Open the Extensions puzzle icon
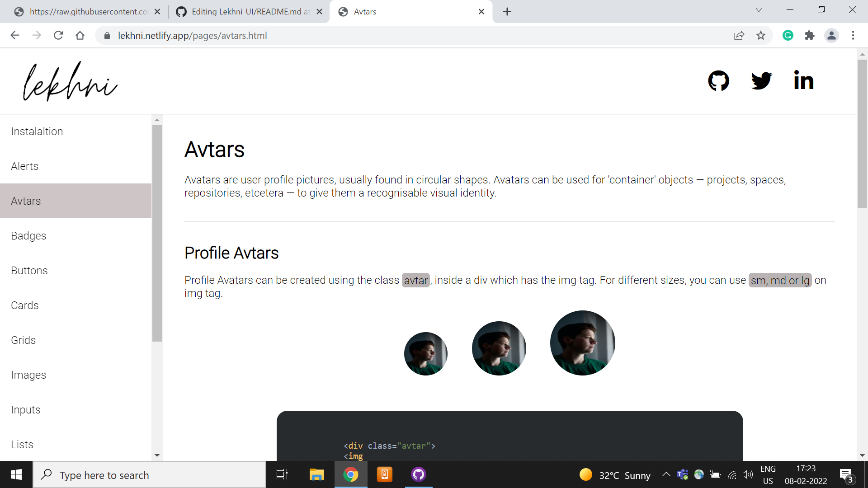The height and width of the screenshot is (488, 868). point(810,36)
